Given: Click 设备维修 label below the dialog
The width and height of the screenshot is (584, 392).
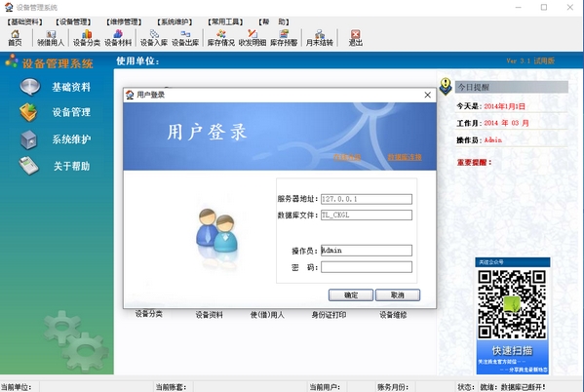Looking at the screenshot, I should pyautogui.click(x=393, y=315).
